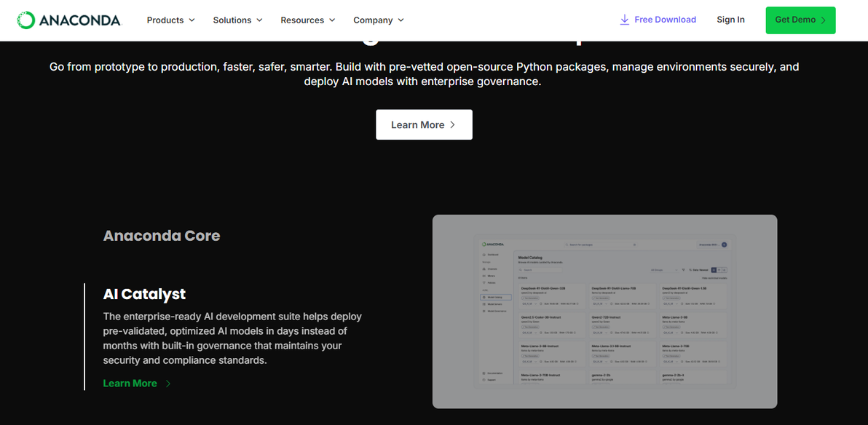The image size is (868, 425).
Task: Expand the Company menu
Action: pos(379,20)
